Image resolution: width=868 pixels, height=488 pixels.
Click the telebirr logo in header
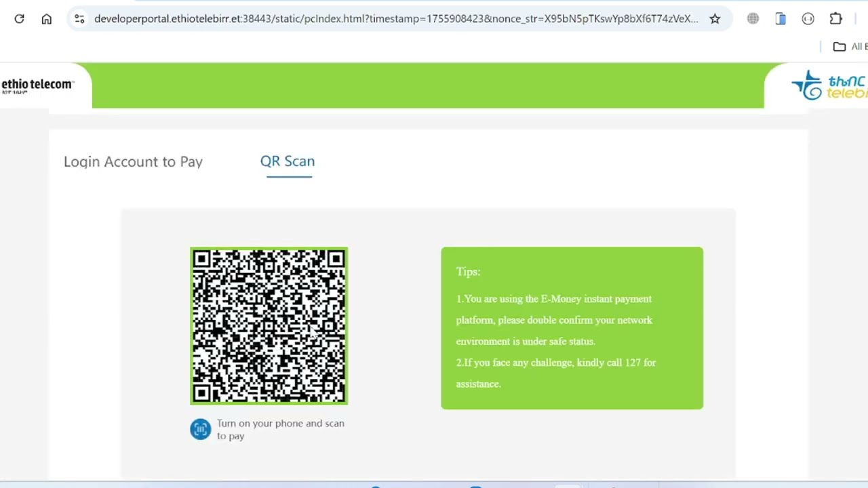(829, 85)
